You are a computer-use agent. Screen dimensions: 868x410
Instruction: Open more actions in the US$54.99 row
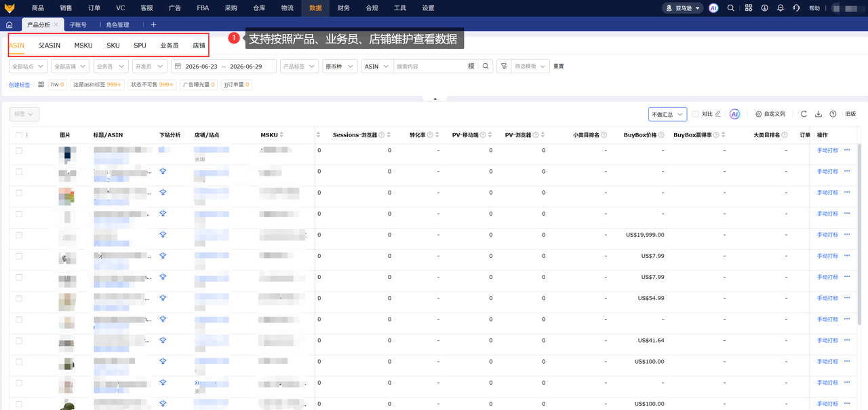847,298
